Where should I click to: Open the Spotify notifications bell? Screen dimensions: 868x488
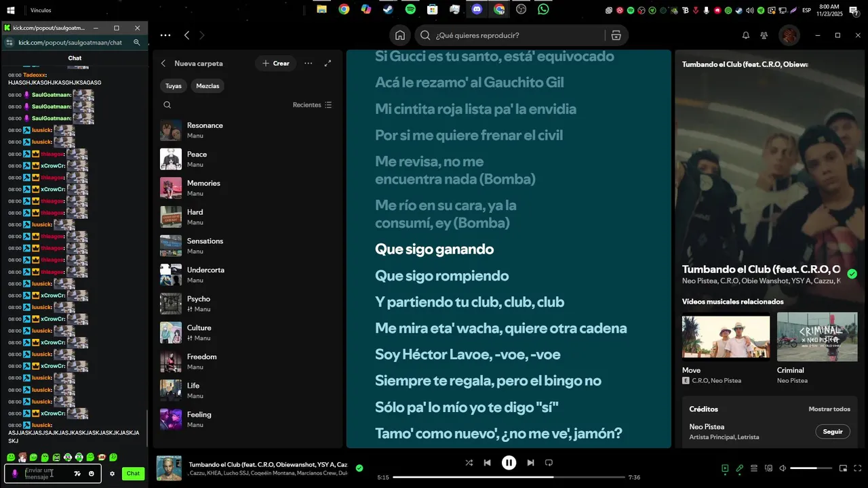746,35
